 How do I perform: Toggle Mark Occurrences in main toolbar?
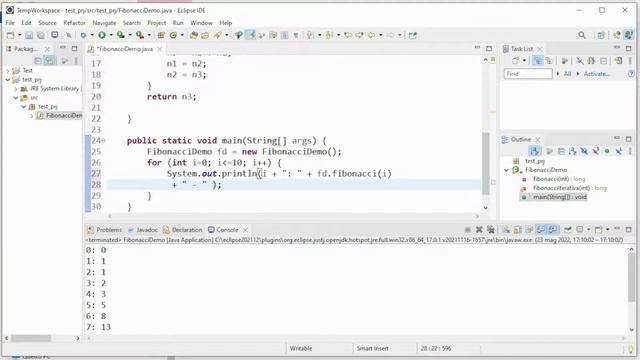point(250,36)
